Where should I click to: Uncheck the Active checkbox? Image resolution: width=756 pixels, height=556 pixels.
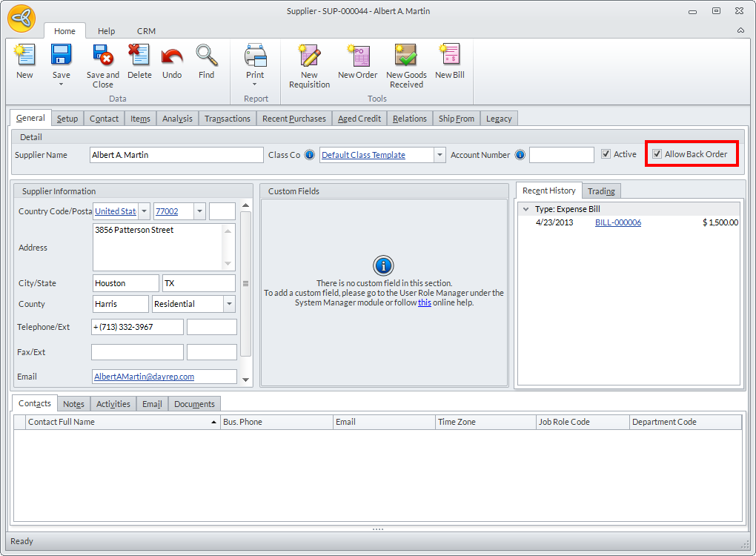[606, 154]
